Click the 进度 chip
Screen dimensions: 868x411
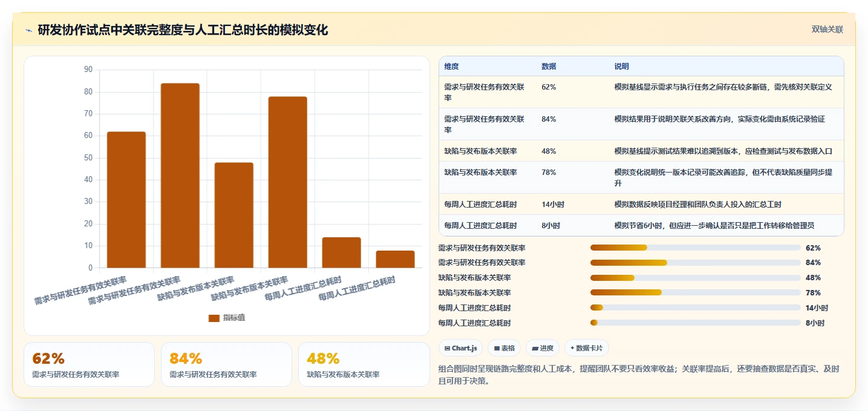pos(543,348)
